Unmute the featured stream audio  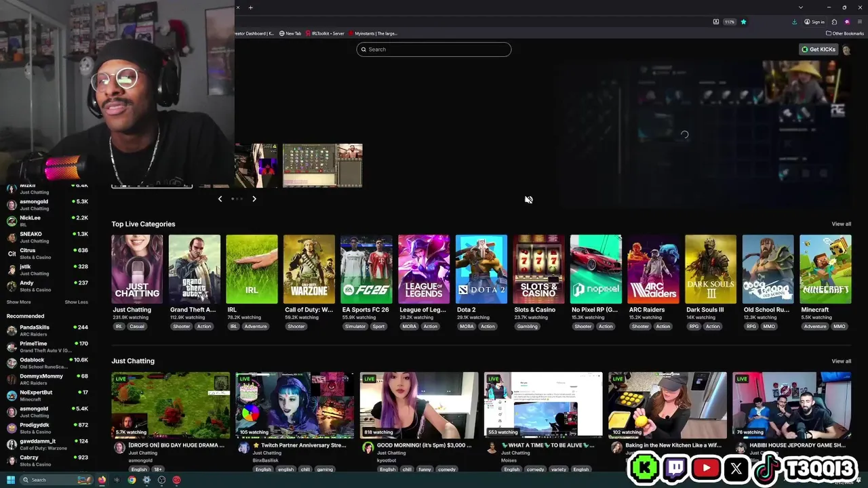click(x=529, y=199)
